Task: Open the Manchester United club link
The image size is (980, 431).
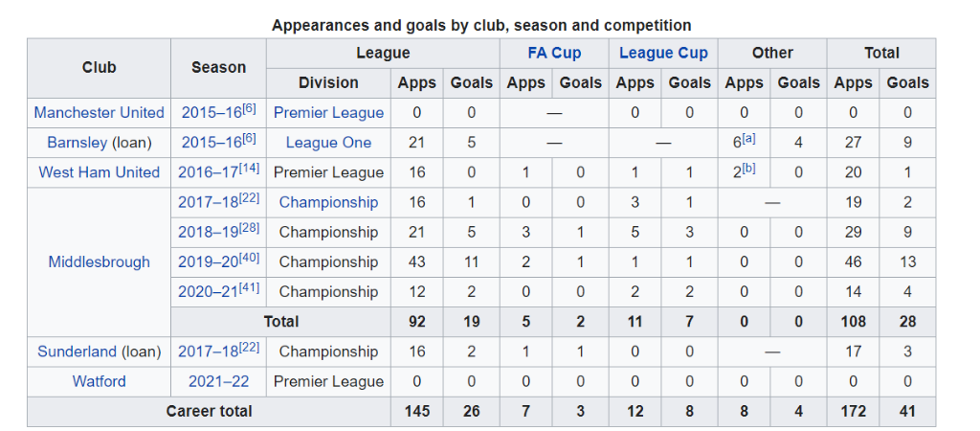Action: [99, 113]
